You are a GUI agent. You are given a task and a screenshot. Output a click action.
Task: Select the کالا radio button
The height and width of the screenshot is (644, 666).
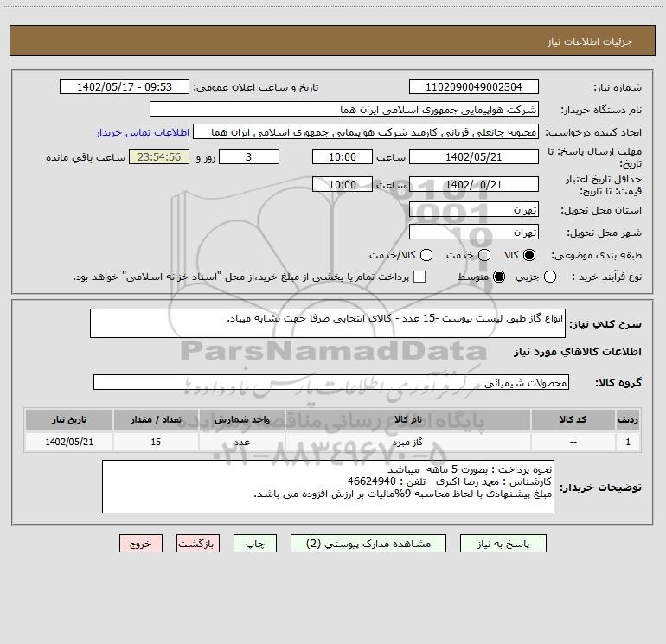[x=529, y=255]
